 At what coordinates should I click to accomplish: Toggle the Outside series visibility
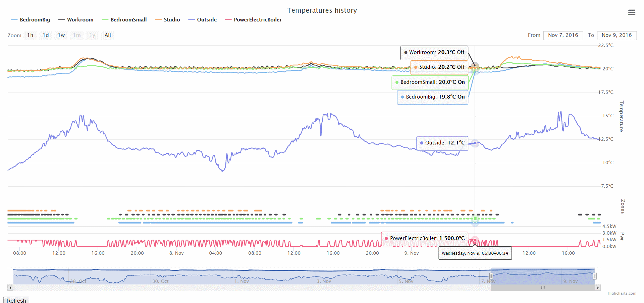point(203,20)
